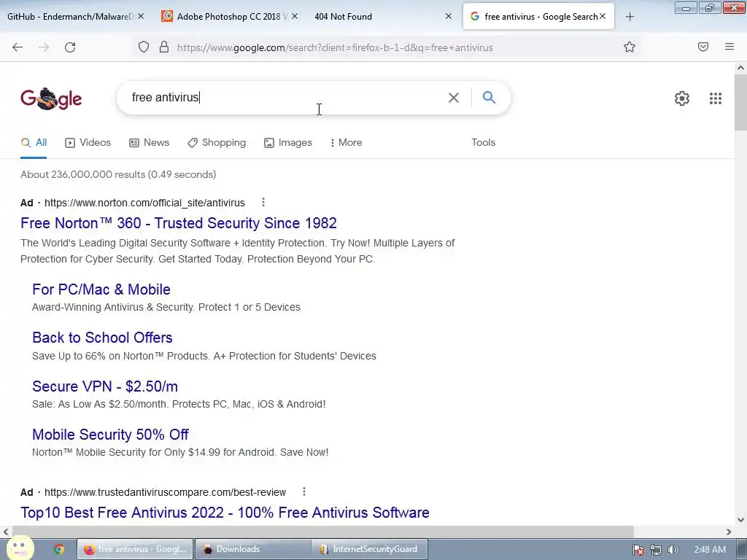747x560 pixels.
Task: Switch to GitHub Endermanch tab
Action: (x=70, y=17)
